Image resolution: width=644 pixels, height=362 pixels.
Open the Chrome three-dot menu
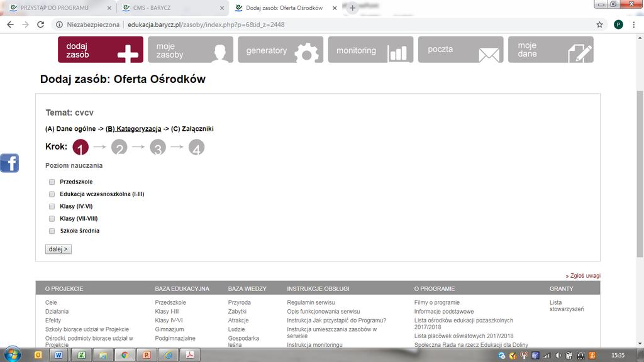click(634, 25)
